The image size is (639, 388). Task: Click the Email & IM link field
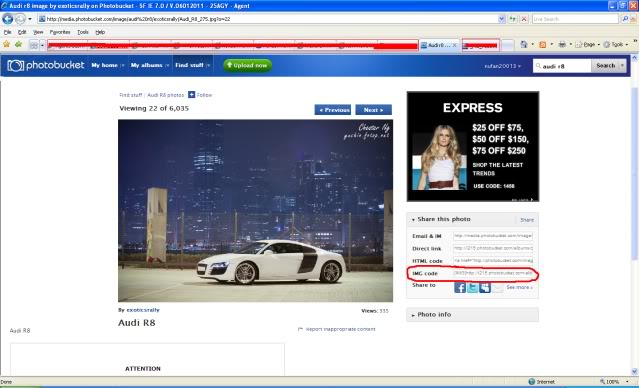point(493,236)
